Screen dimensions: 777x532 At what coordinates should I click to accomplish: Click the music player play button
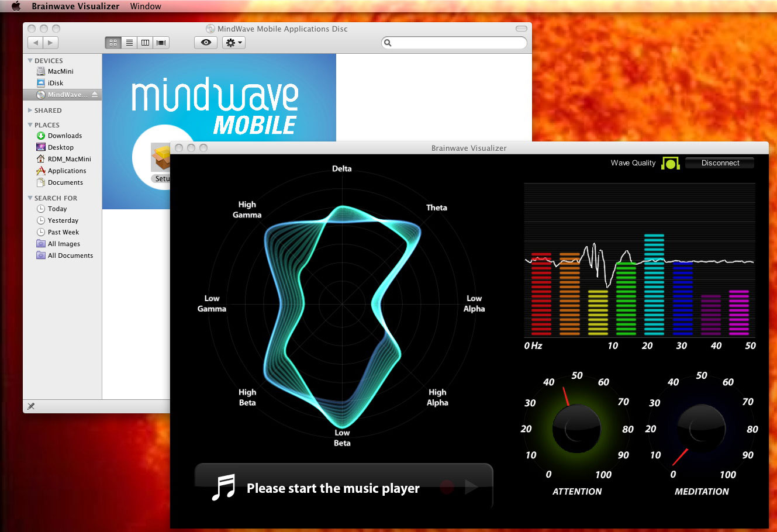pyautogui.click(x=471, y=487)
